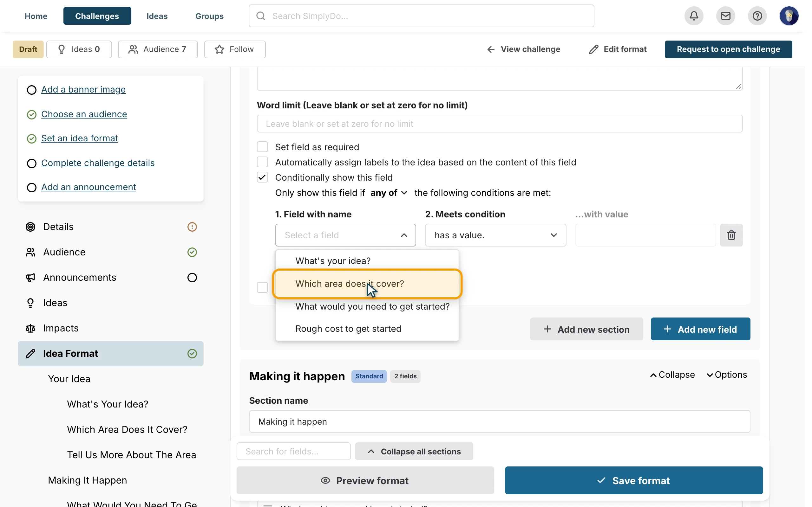The image size is (812, 507).
Task: Collapse the Making it happen section
Action: pyautogui.click(x=672, y=375)
